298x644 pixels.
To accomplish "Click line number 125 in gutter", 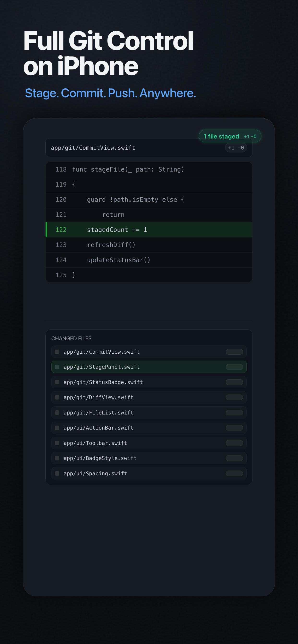I will [61, 275].
